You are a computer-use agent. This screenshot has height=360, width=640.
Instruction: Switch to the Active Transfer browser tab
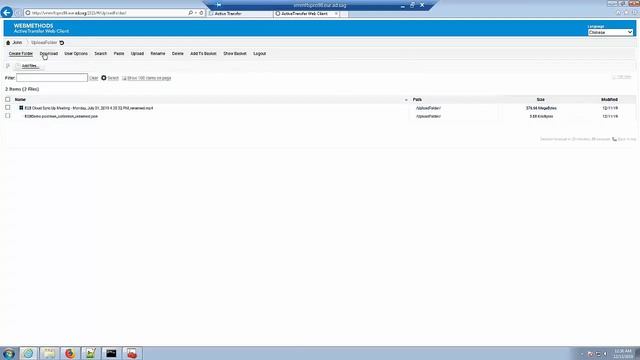coord(240,13)
